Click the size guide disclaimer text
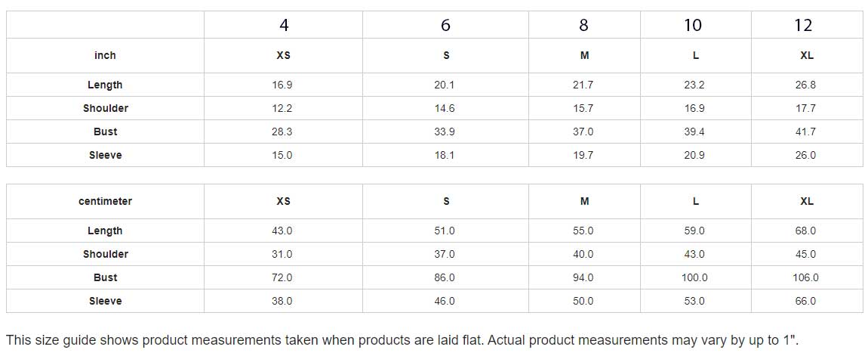Image resolution: width=868 pixels, height=356 pixels. [402, 339]
